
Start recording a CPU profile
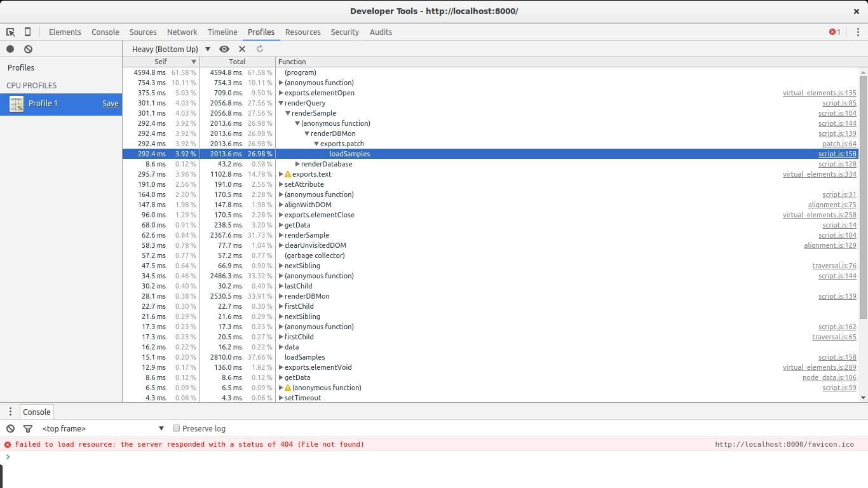click(x=10, y=49)
